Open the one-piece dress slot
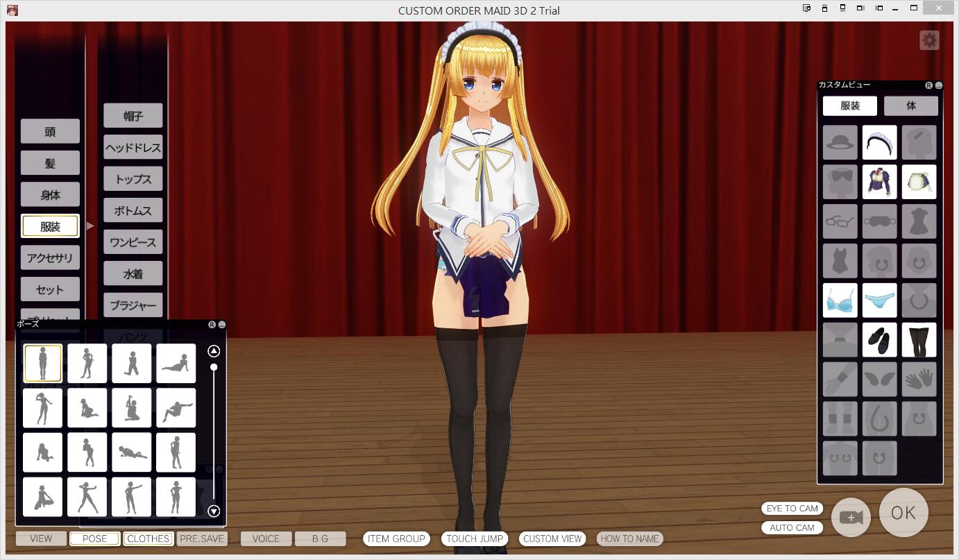The image size is (959, 560). (x=919, y=221)
